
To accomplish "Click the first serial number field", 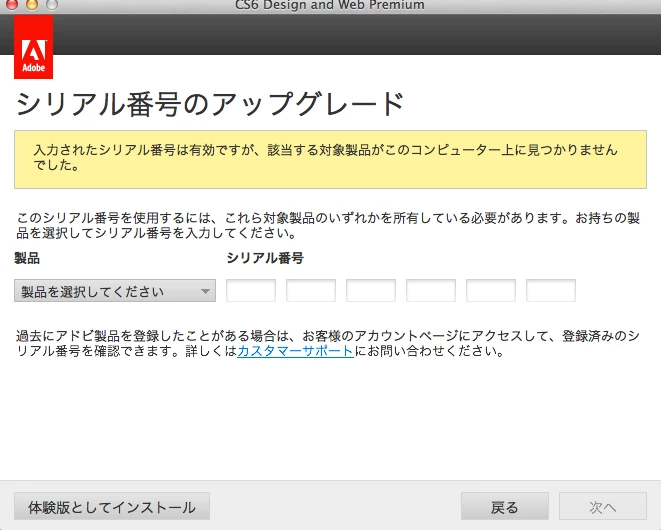I will pos(251,291).
